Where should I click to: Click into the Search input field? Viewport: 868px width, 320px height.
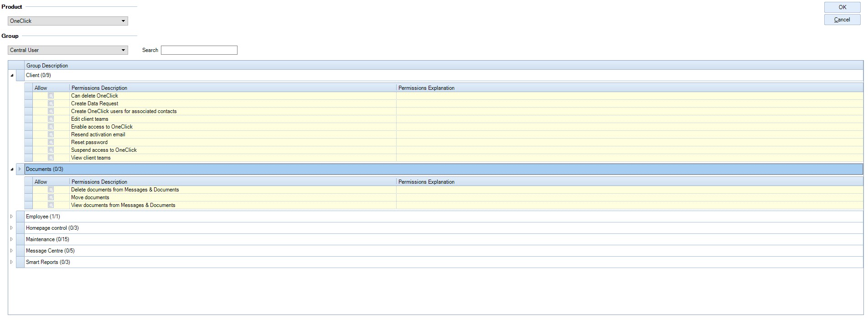(x=199, y=50)
